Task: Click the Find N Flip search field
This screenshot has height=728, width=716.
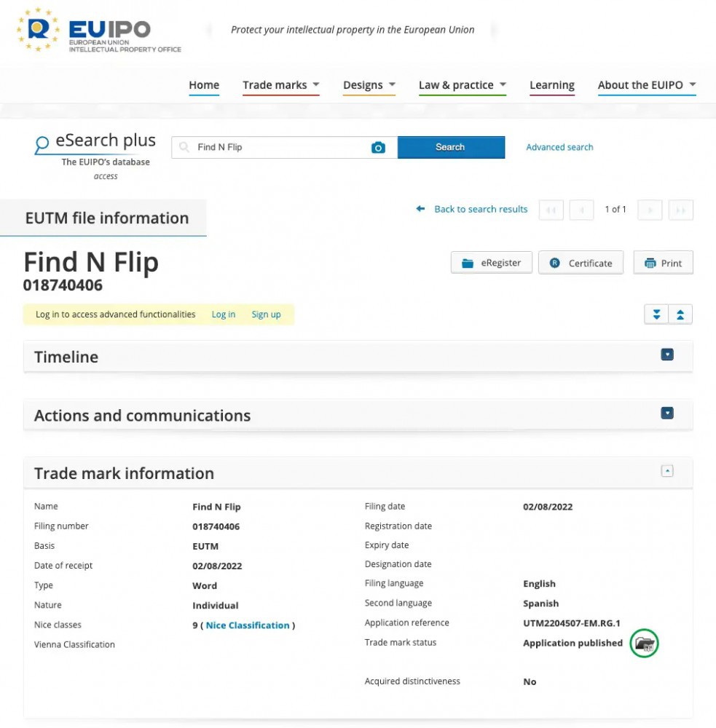Action: pos(284,147)
